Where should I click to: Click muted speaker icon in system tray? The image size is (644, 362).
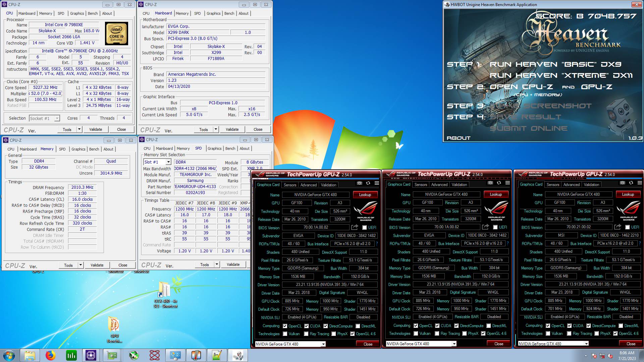pyautogui.click(x=610, y=356)
